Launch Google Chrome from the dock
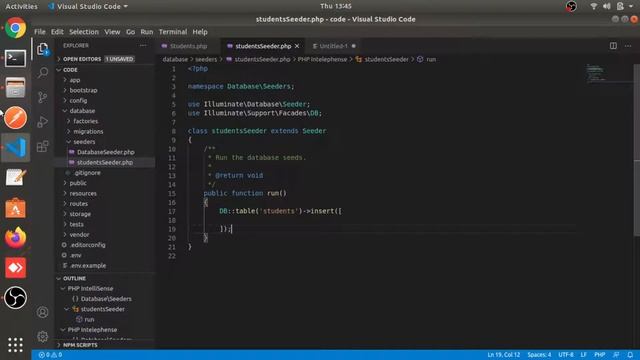 (x=16, y=28)
